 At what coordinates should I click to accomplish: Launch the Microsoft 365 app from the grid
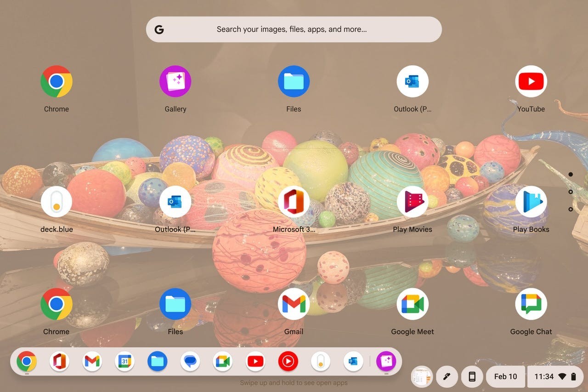click(x=294, y=202)
